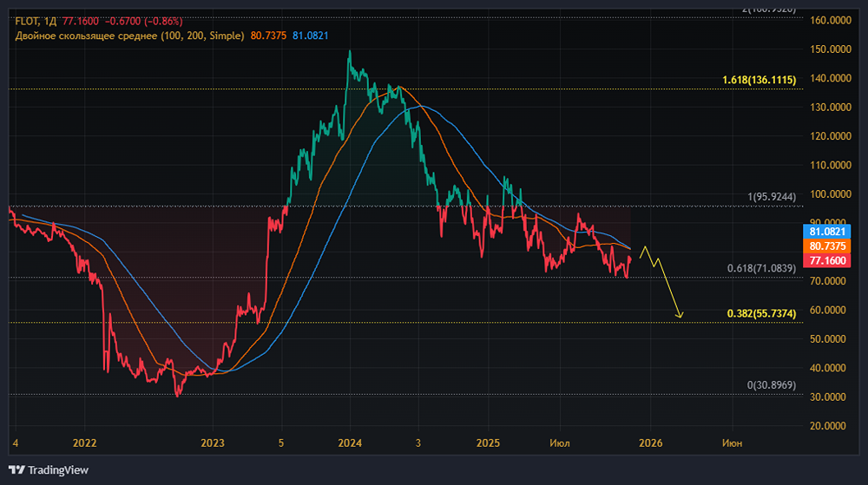Viewport: 868px width, 485px height.
Task: Click the 2024 label on time axis
Action: tap(350, 443)
